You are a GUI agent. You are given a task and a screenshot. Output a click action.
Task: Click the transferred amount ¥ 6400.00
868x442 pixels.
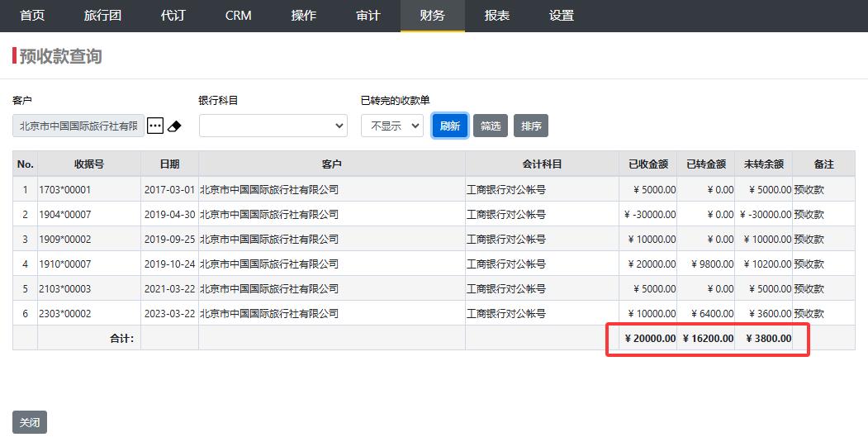(x=713, y=313)
